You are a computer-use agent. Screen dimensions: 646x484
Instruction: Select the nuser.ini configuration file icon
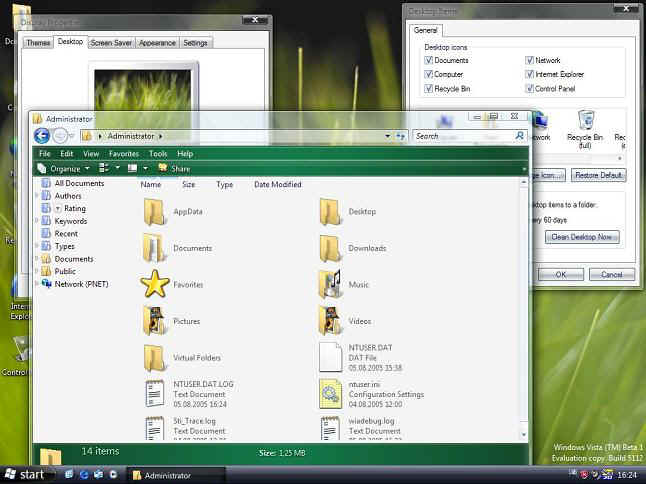tap(330, 392)
